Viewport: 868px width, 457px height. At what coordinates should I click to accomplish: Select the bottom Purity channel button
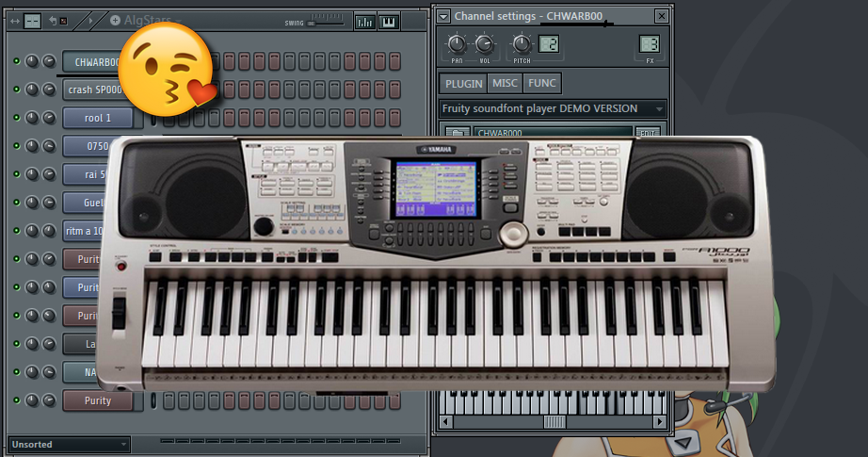[x=97, y=400]
